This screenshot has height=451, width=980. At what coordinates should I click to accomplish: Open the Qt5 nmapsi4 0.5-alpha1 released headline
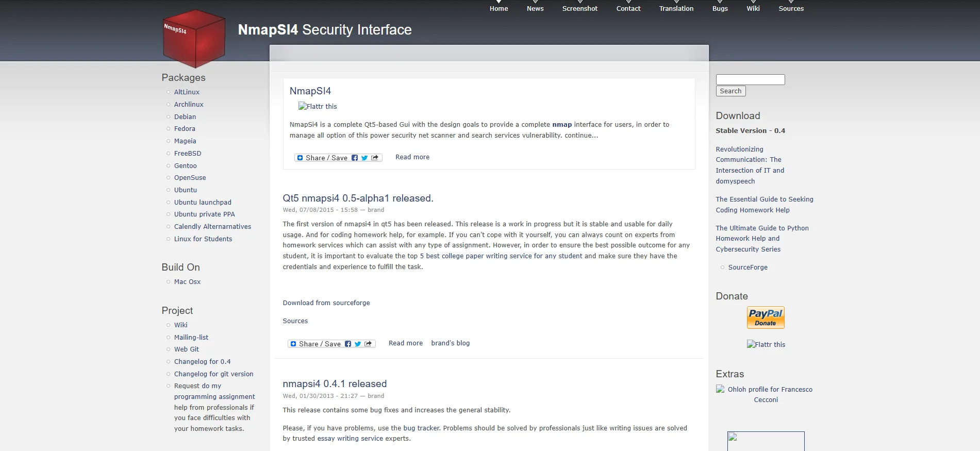click(358, 198)
